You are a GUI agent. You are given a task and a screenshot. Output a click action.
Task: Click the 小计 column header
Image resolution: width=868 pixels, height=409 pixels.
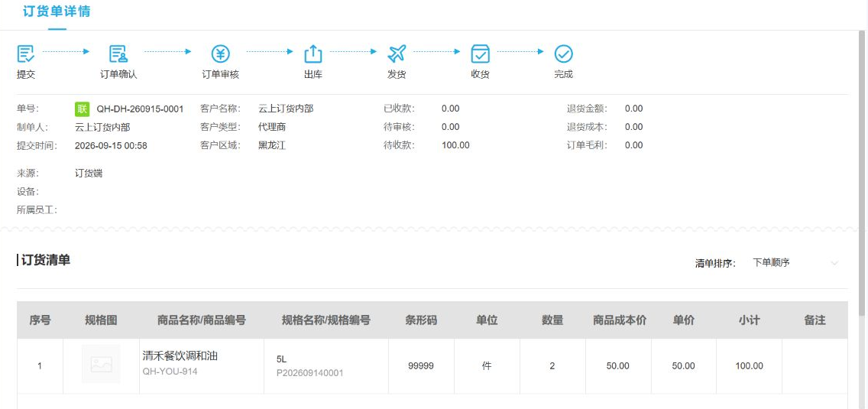pyautogui.click(x=749, y=320)
